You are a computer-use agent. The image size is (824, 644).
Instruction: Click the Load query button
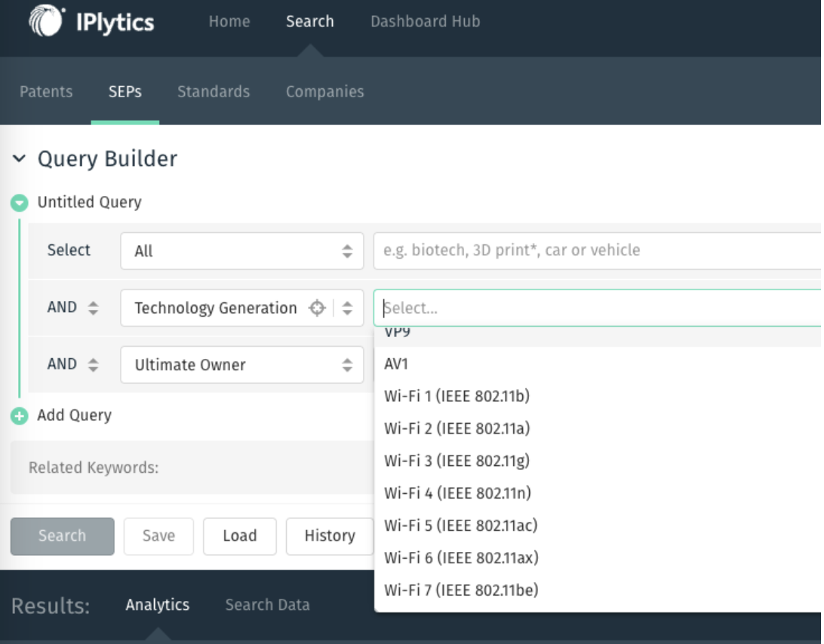[x=240, y=536]
